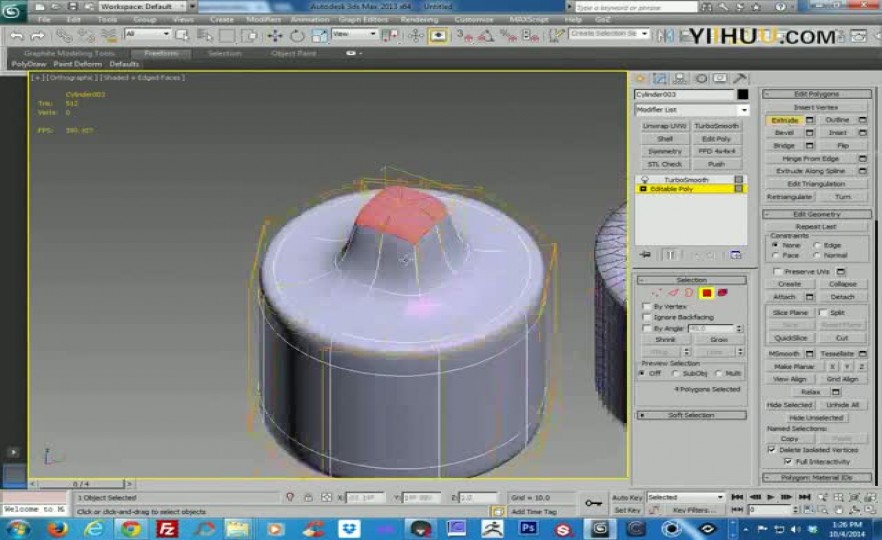Viewport: 882px width, 540px height.
Task: Click the Play Animation button
Action: pyautogui.click(x=770, y=497)
